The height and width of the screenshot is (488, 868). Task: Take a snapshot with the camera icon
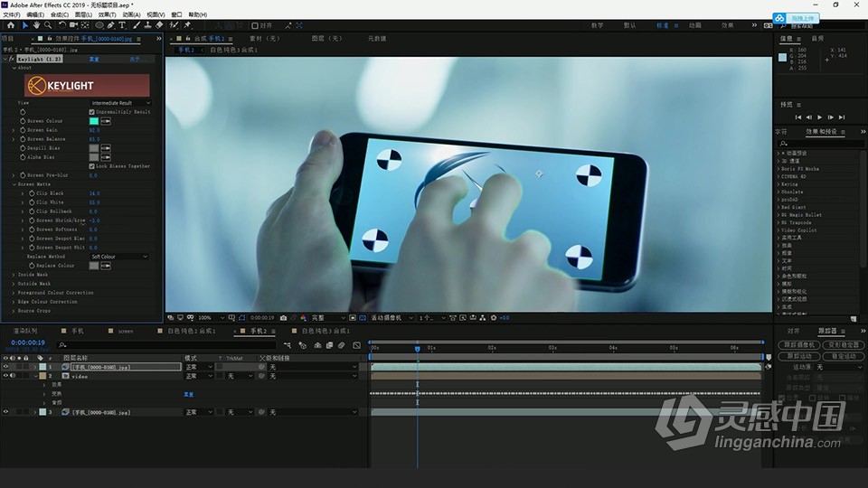click(283, 318)
